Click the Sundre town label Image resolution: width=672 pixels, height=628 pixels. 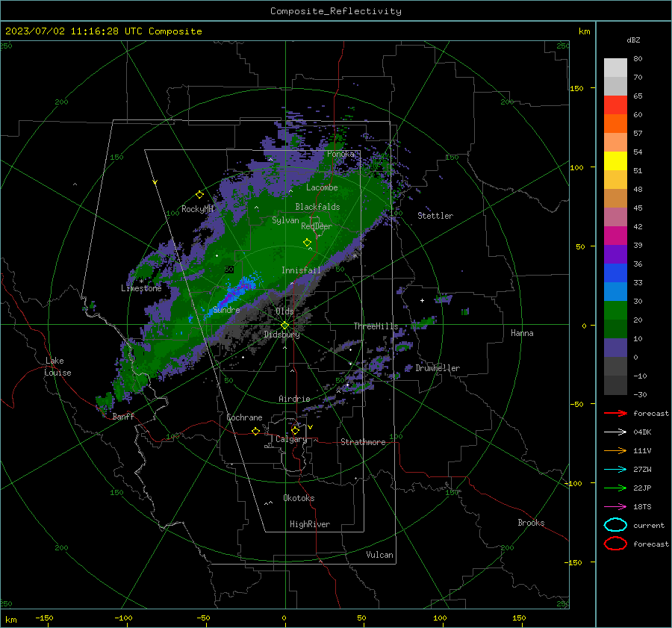(226, 310)
